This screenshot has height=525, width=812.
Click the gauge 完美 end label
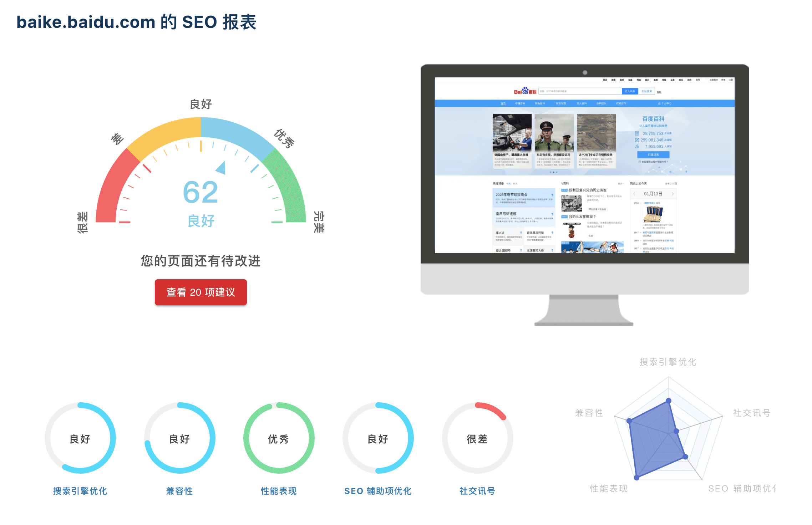pos(319,221)
